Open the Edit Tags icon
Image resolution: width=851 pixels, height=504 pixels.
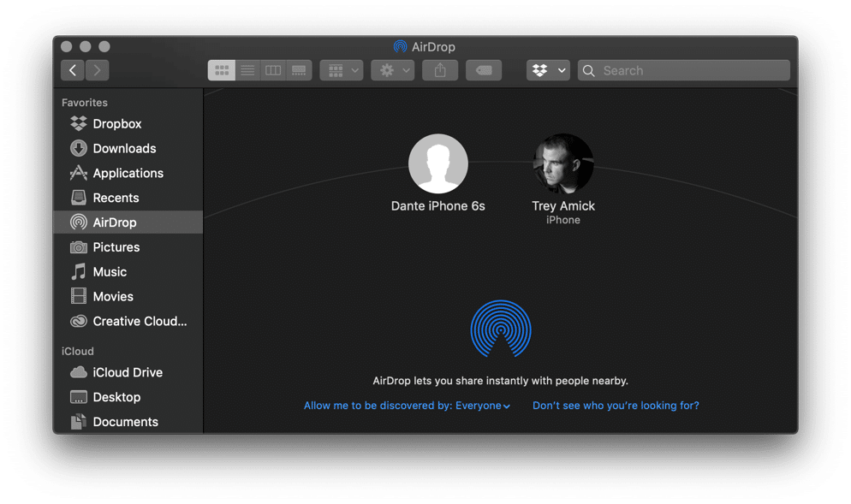click(x=483, y=70)
